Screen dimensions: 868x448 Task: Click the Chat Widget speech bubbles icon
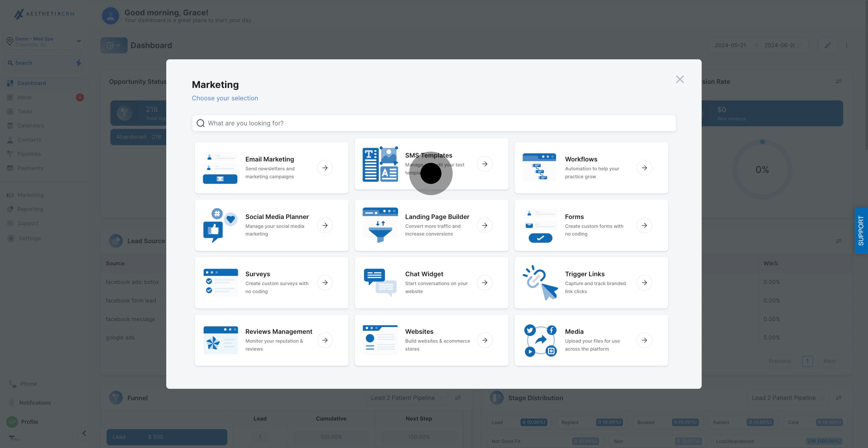coord(380,282)
